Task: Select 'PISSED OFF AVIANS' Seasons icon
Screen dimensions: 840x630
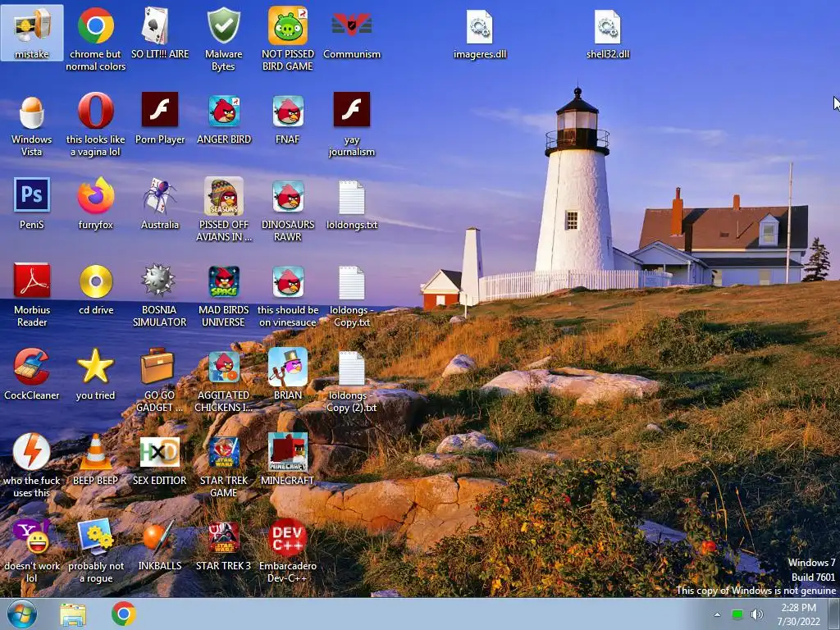Action: coord(223,210)
